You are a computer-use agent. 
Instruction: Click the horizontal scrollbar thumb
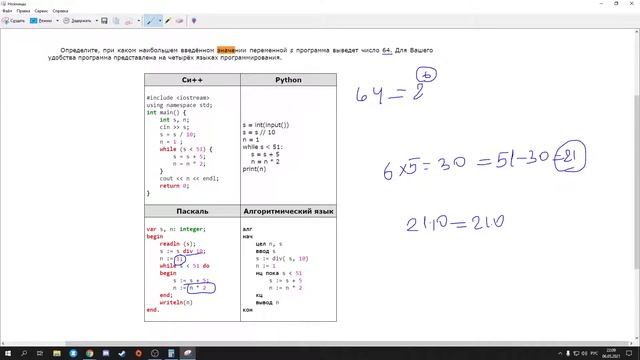(x=346, y=343)
